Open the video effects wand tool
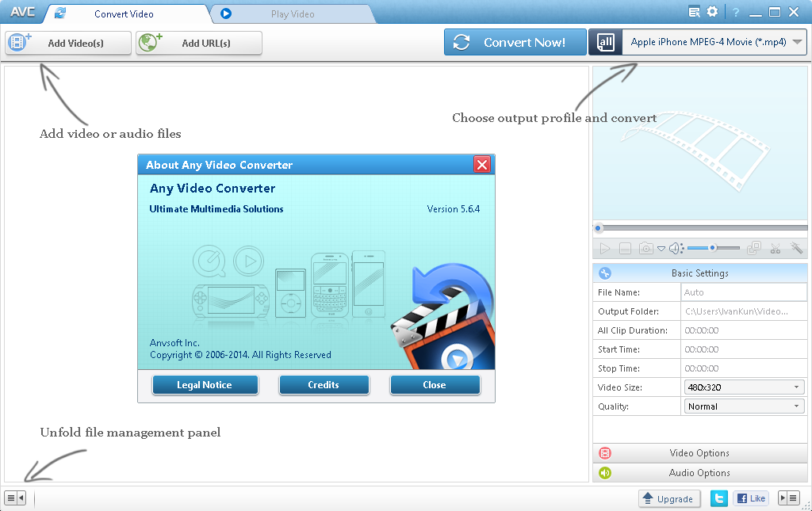Viewport: 812px width, 511px height. click(x=796, y=248)
